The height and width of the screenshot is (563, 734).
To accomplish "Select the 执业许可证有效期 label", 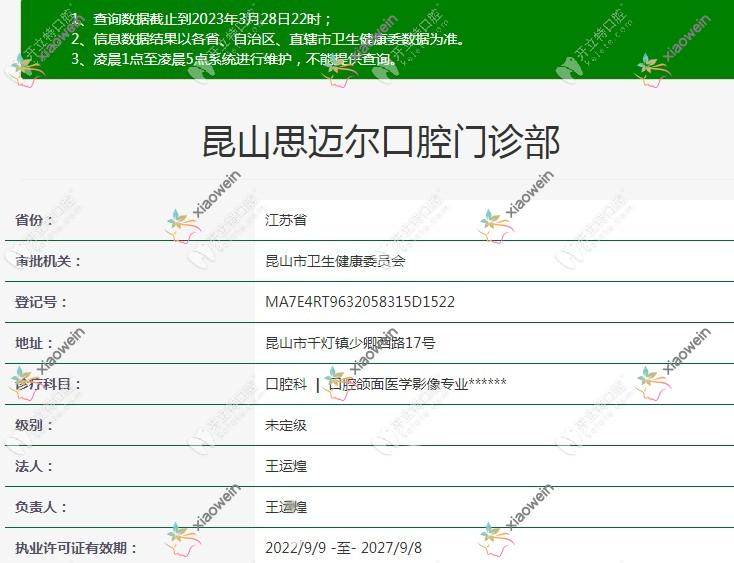I will [x=76, y=548].
